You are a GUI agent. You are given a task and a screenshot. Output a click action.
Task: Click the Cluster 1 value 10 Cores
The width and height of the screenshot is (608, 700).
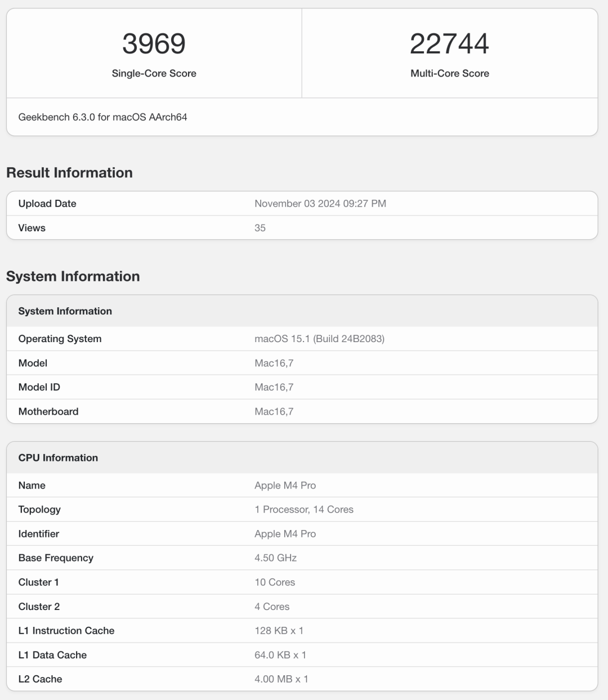pyautogui.click(x=275, y=582)
